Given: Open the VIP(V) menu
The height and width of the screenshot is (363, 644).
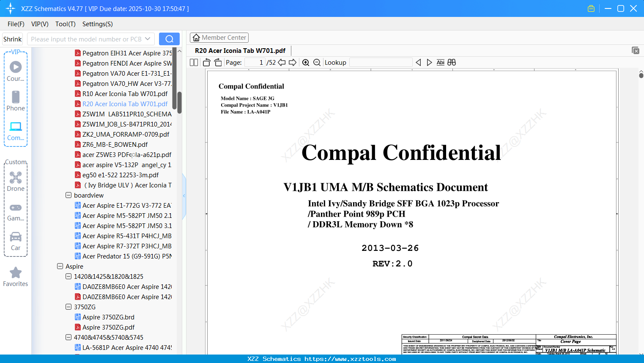Looking at the screenshot, I should pyautogui.click(x=40, y=24).
